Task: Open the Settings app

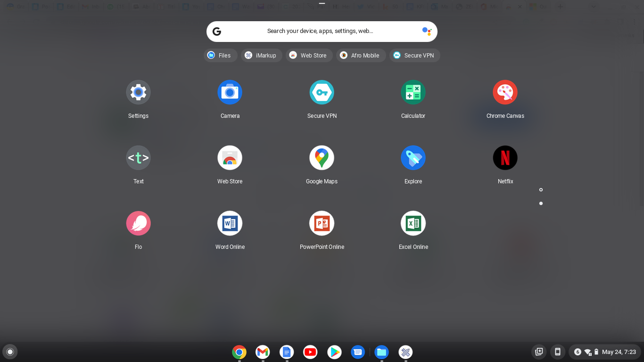Action: pyautogui.click(x=138, y=92)
